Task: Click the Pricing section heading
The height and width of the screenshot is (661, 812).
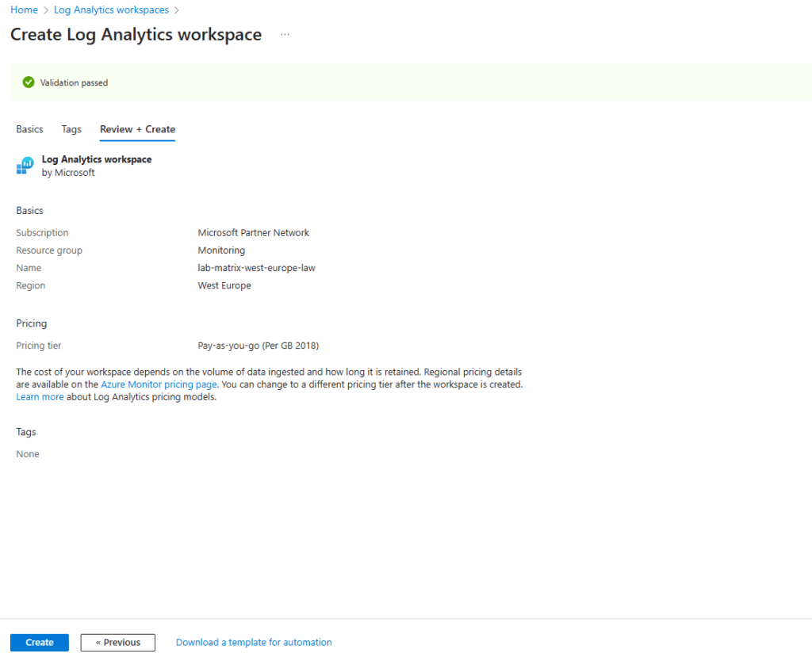Action: tap(32, 323)
